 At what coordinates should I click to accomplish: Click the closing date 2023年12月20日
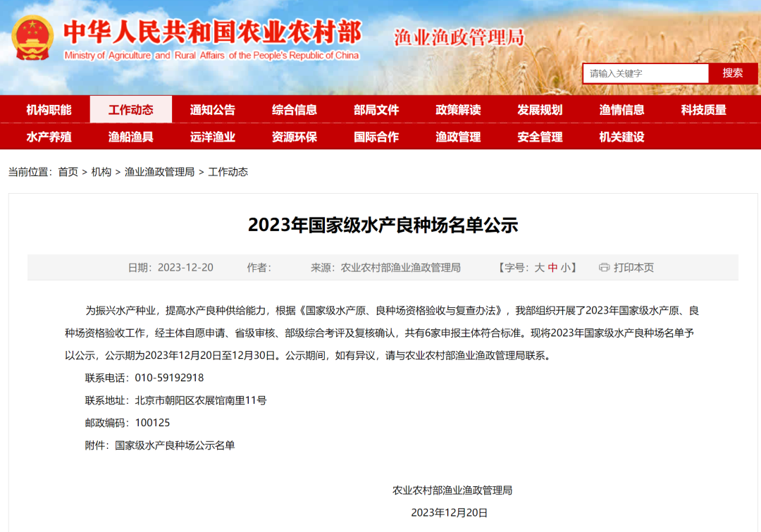(x=450, y=512)
